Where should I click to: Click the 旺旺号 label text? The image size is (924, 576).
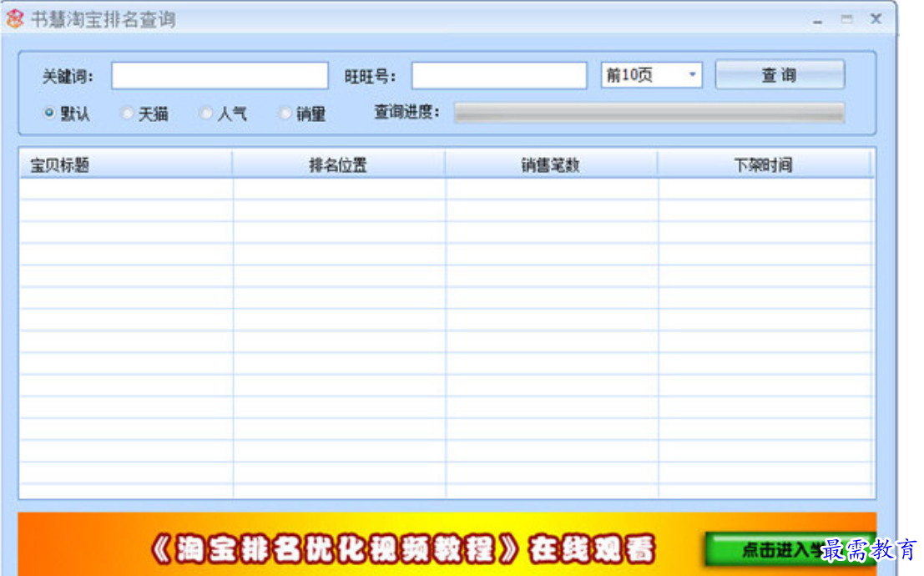click(x=370, y=77)
